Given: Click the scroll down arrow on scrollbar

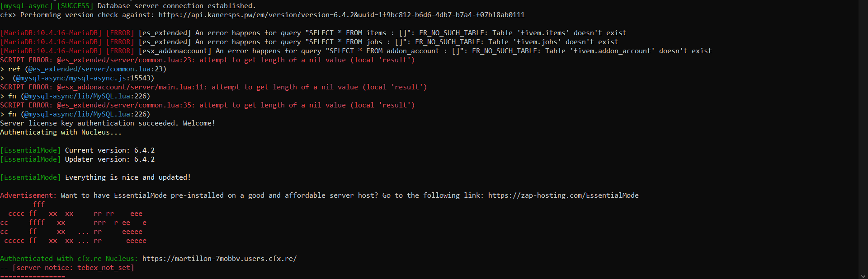Looking at the screenshot, I should [x=863, y=275].
